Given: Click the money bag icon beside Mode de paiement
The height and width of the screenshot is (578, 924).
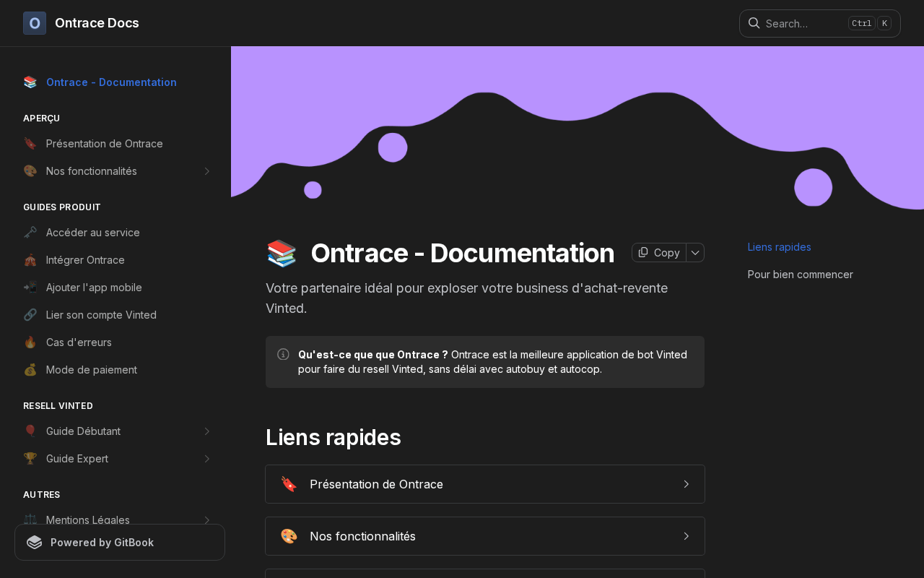Looking at the screenshot, I should [30, 370].
